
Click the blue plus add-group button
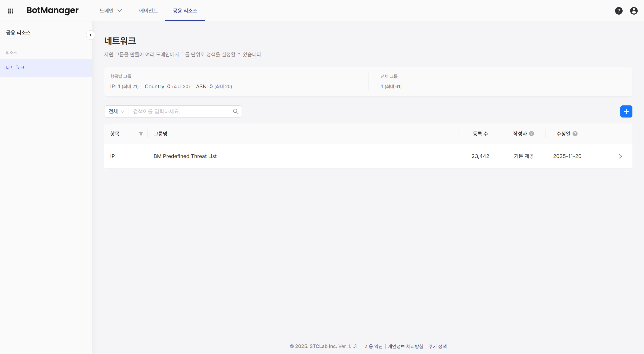(626, 111)
